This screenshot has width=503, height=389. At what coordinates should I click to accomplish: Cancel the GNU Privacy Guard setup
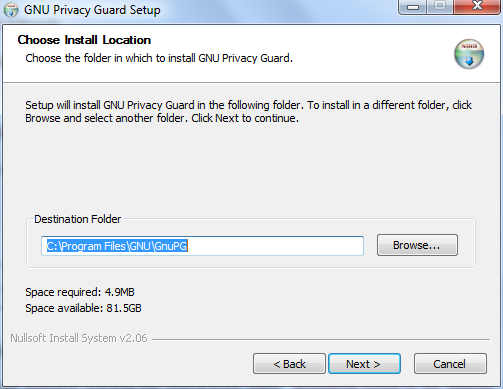tap(450, 364)
